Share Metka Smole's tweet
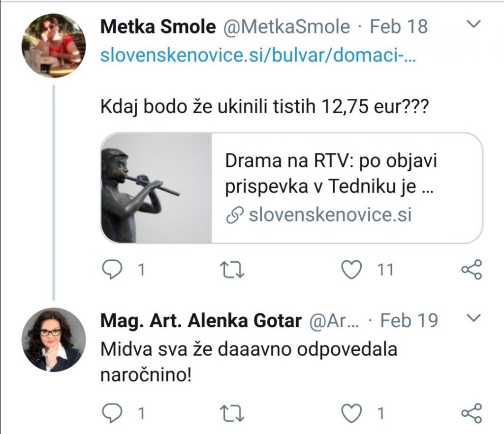Viewport: 504px width, 434px height. [x=471, y=270]
